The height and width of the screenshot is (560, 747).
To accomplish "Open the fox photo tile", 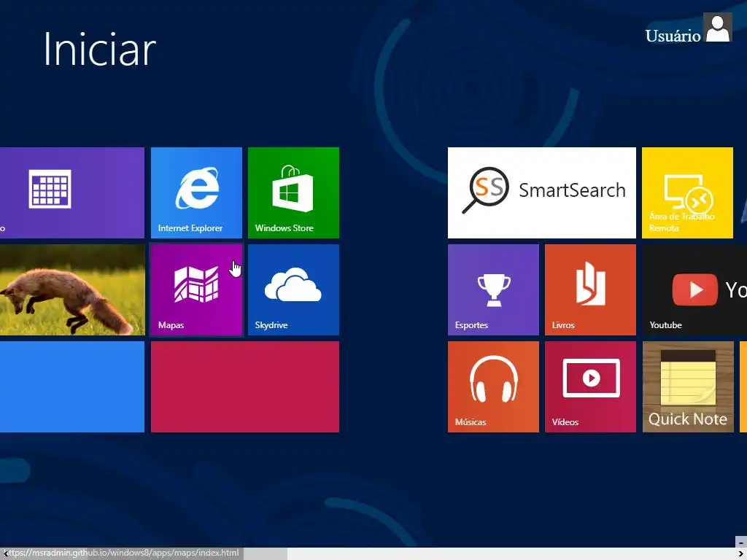I will point(72,290).
